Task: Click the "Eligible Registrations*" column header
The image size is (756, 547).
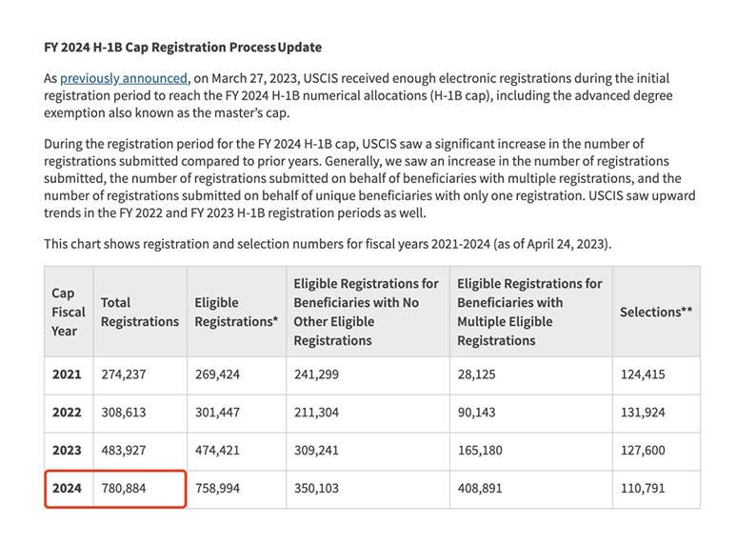Action: [x=236, y=312]
